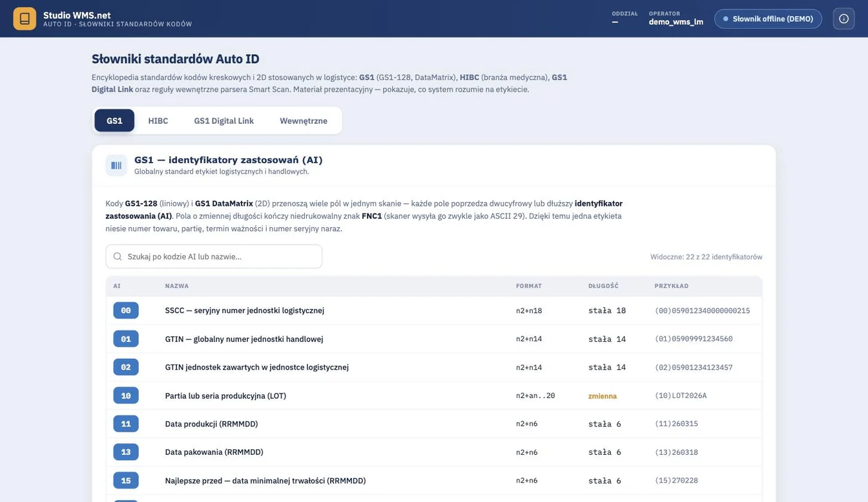Screen dimensions: 868x502
Task: Select Data pakowania (RRMMDD) row name
Action: (x=214, y=452)
